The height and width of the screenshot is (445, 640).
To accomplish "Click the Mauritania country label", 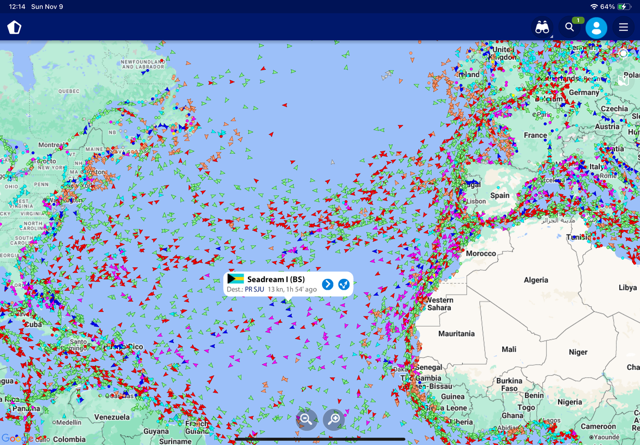I will tap(456, 333).
